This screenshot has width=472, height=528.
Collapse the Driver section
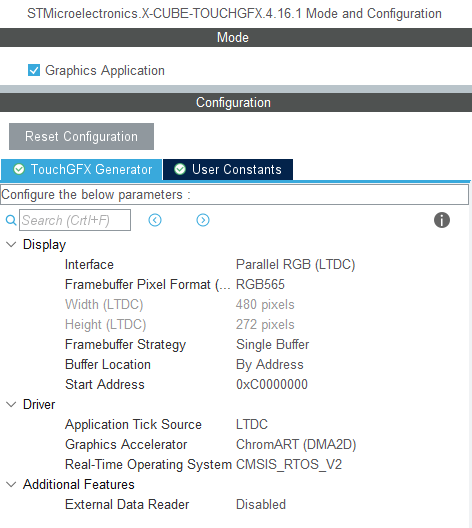[x=11, y=404]
